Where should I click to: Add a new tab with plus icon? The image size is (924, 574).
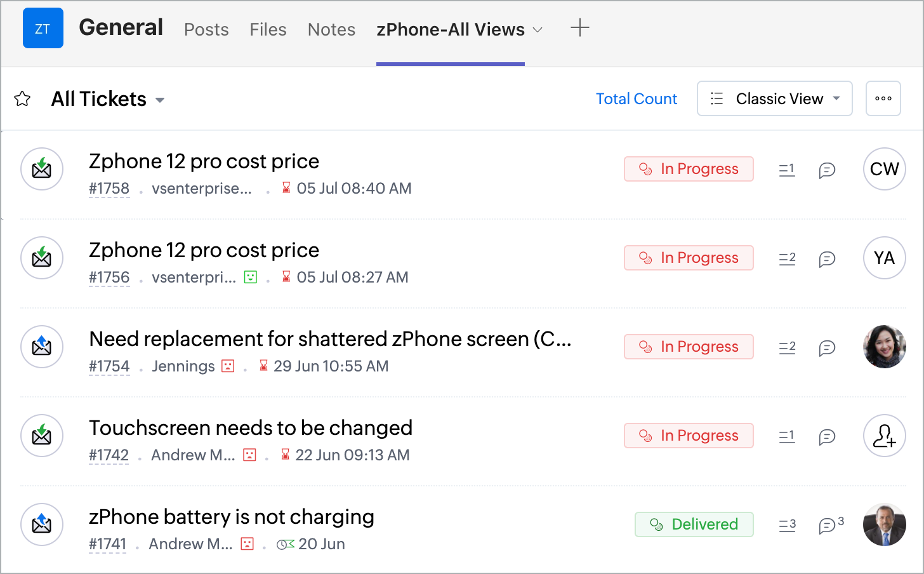(x=579, y=28)
